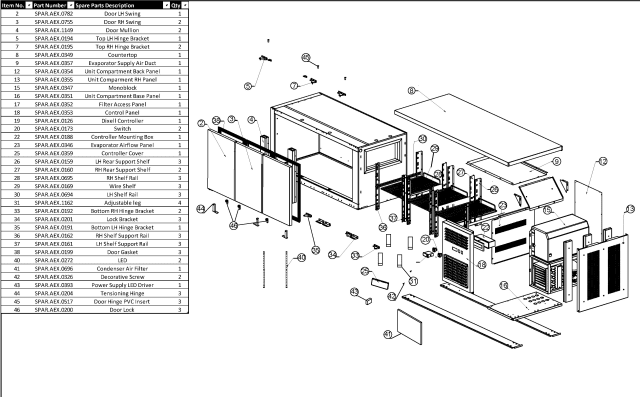The width and height of the screenshot is (640, 397).
Task: Open the Qty column filter dropdown
Action: 185,5
